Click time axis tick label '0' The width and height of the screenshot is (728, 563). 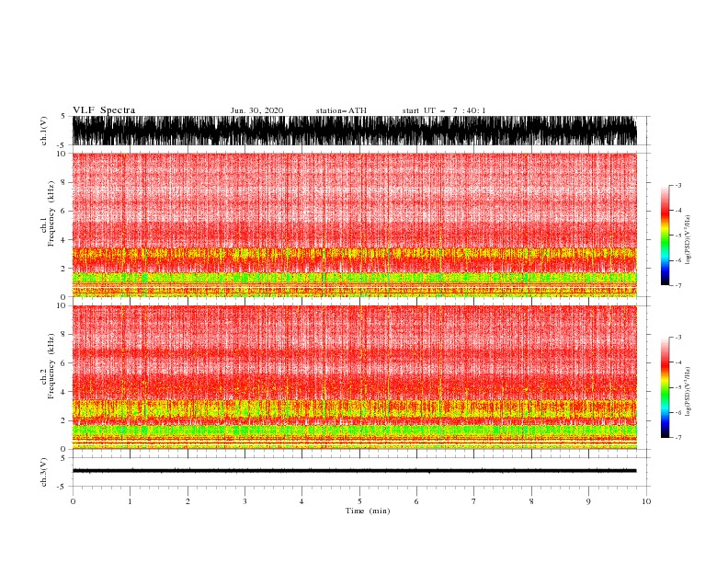(73, 501)
